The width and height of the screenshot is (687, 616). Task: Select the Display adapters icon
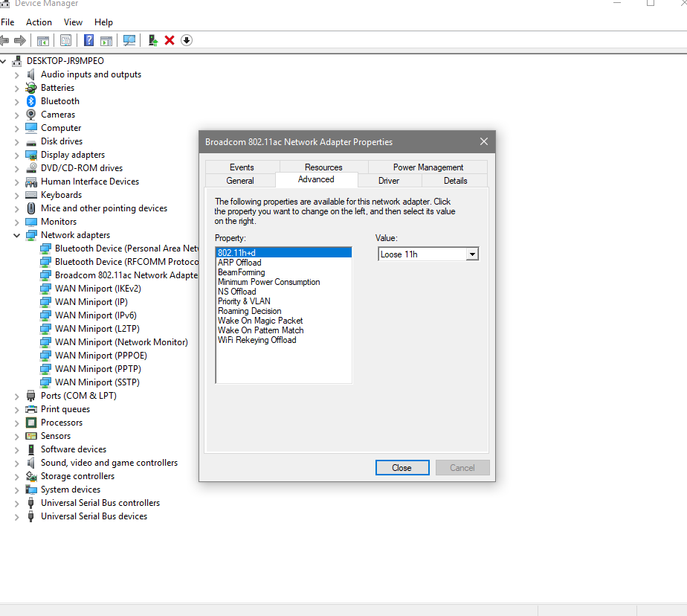31,155
